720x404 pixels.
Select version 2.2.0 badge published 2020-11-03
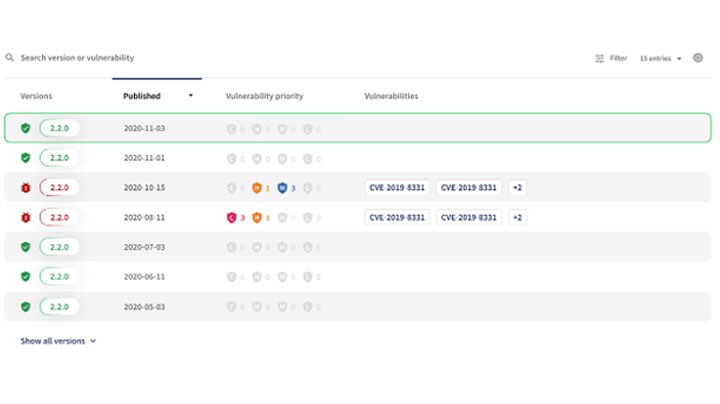(59, 128)
